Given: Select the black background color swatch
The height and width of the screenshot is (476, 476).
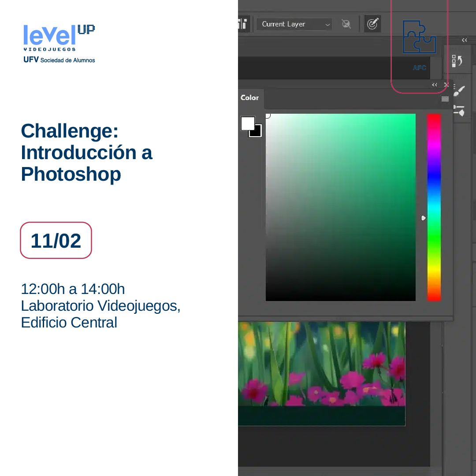Looking at the screenshot, I should [257, 132].
